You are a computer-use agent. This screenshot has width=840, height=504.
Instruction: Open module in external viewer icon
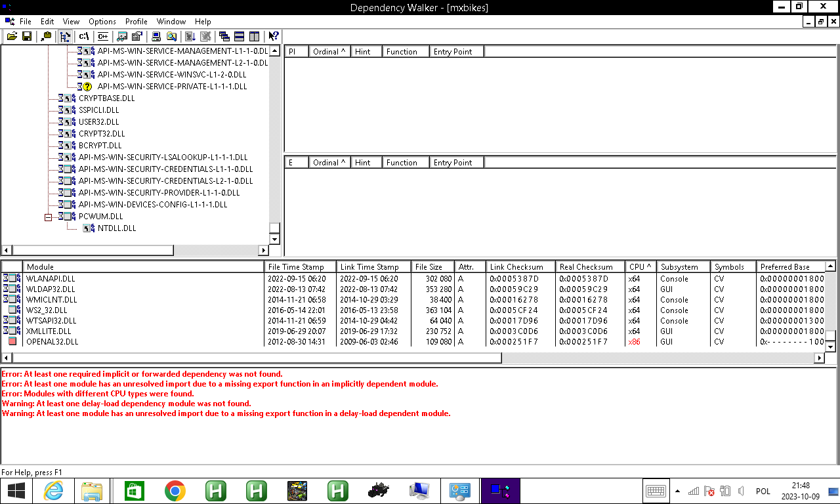click(122, 37)
